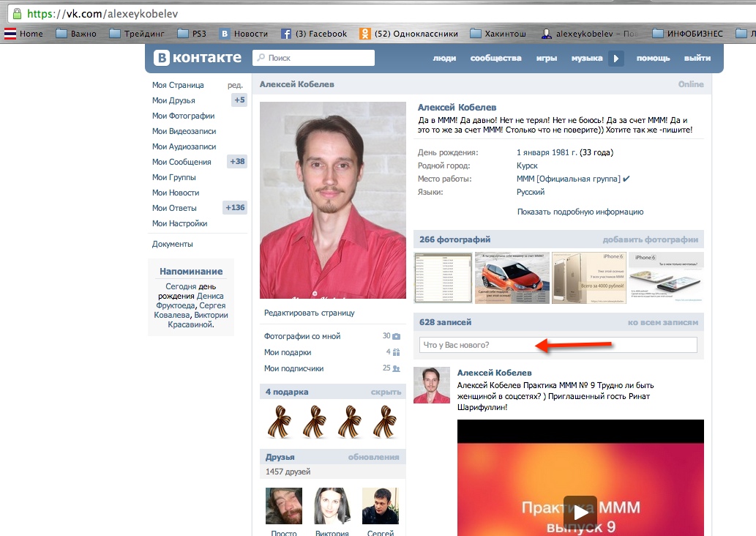Click the +38 messages counter badge

tap(236, 162)
